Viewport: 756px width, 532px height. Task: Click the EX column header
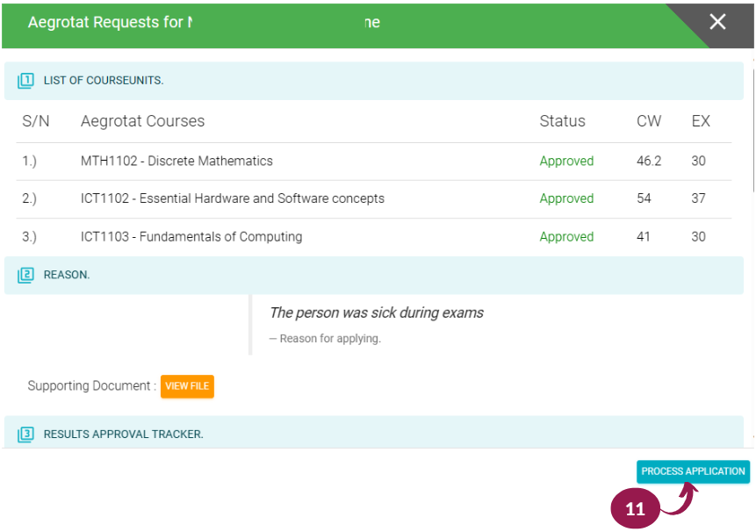(x=701, y=121)
